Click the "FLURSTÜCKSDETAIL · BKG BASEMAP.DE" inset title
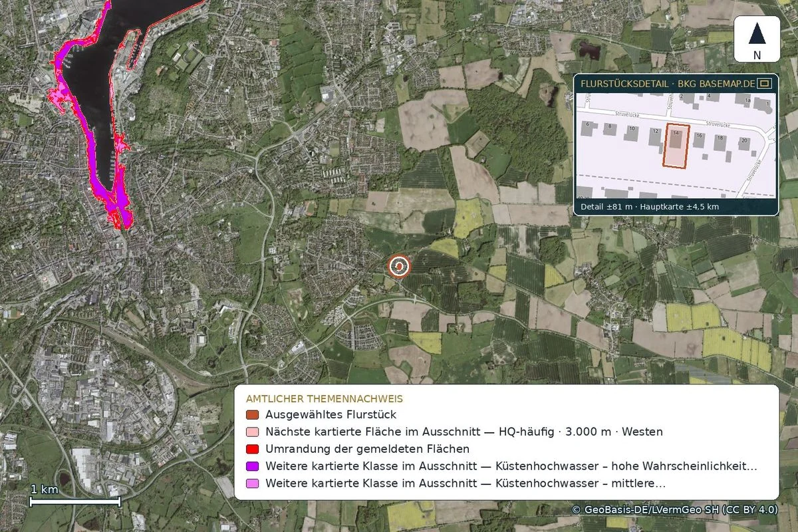 [668, 84]
